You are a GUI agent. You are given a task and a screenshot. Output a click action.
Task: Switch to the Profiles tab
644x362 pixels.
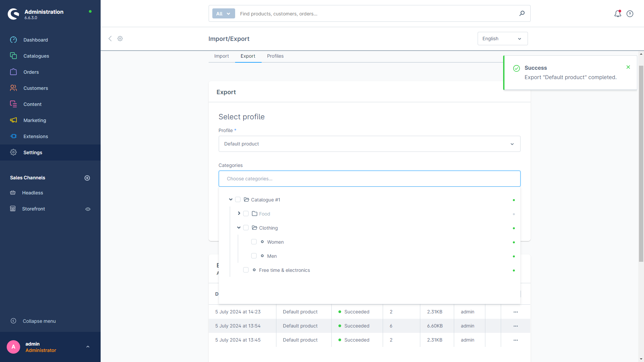click(x=275, y=56)
